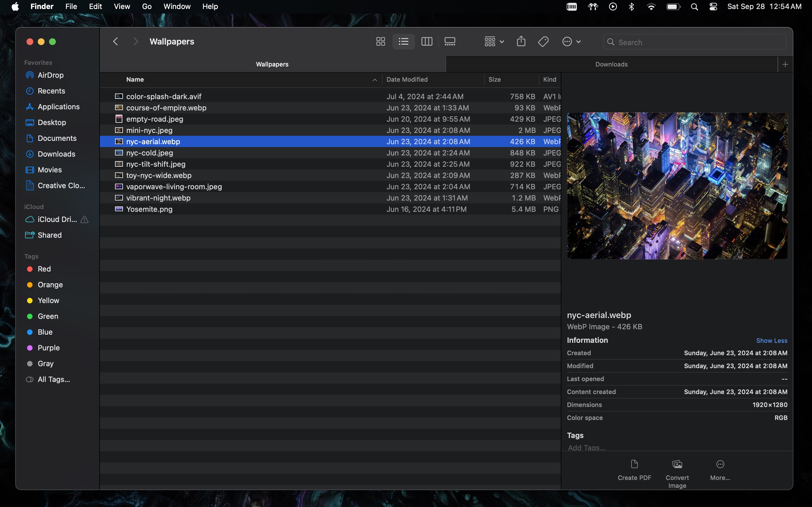
Task: Open the Control Center menu bar icon
Action: (713, 7)
